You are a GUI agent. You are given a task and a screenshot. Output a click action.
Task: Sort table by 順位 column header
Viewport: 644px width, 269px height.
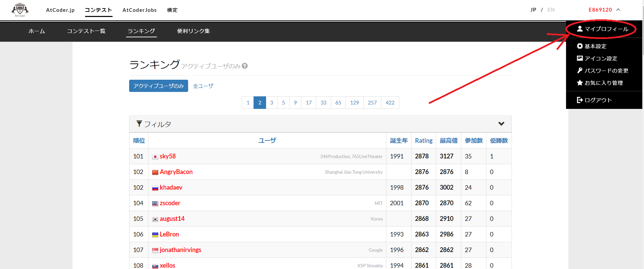(139, 140)
